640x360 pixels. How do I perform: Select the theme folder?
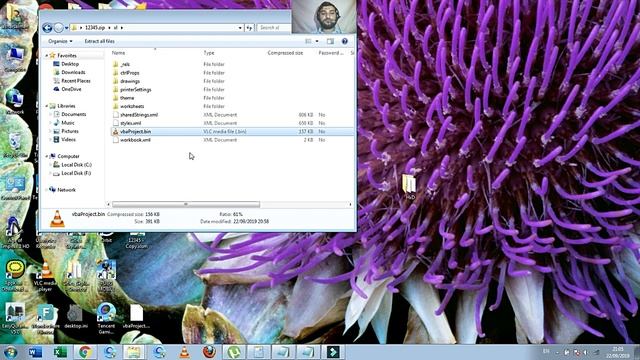127,98
